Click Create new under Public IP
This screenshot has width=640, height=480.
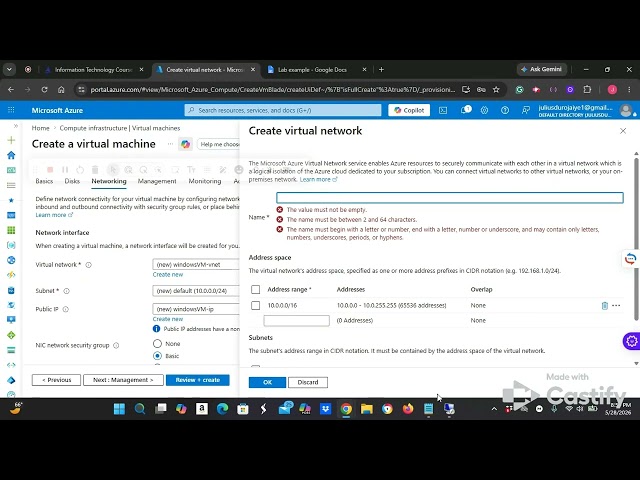168,319
